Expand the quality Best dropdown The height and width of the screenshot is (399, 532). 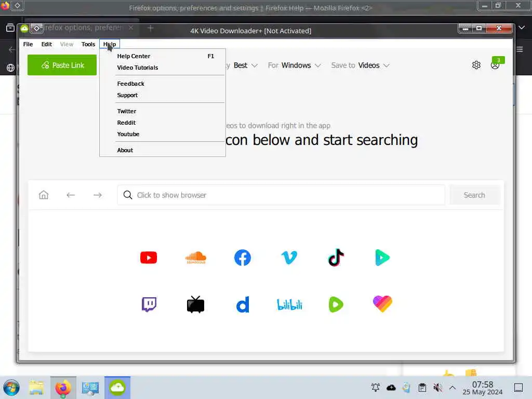tap(246, 65)
